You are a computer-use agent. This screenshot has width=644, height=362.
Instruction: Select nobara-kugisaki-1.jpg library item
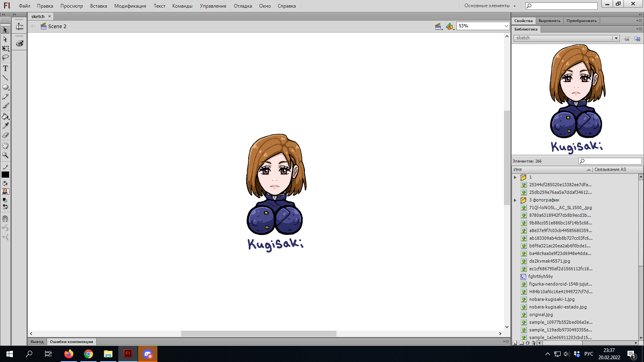click(552, 299)
